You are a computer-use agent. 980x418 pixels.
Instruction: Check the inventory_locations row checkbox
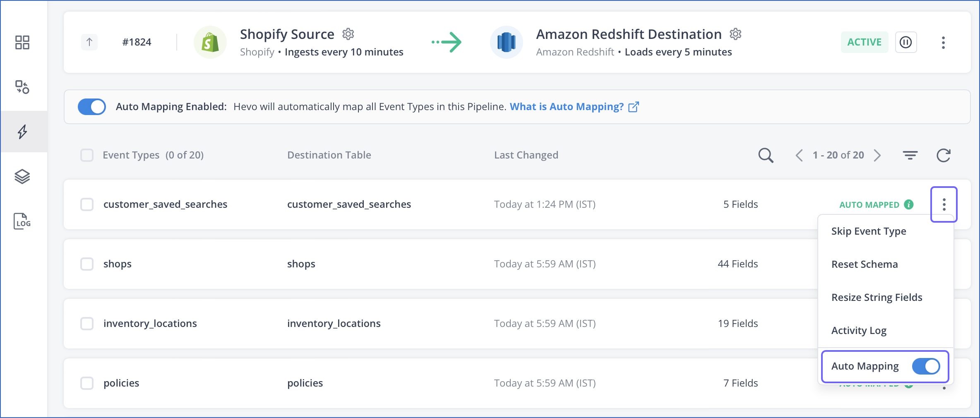coord(87,324)
